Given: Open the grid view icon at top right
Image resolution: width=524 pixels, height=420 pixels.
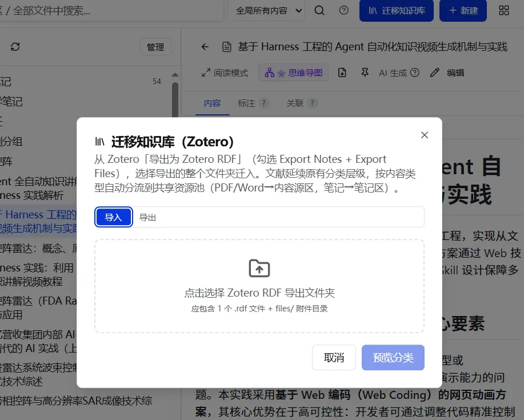Looking at the screenshot, I should coord(503,10).
